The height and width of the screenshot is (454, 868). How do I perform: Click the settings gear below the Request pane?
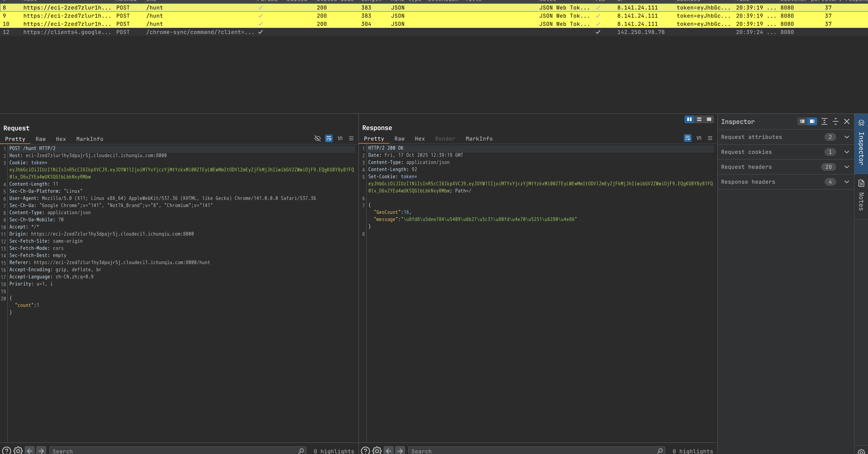pyautogui.click(x=18, y=451)
